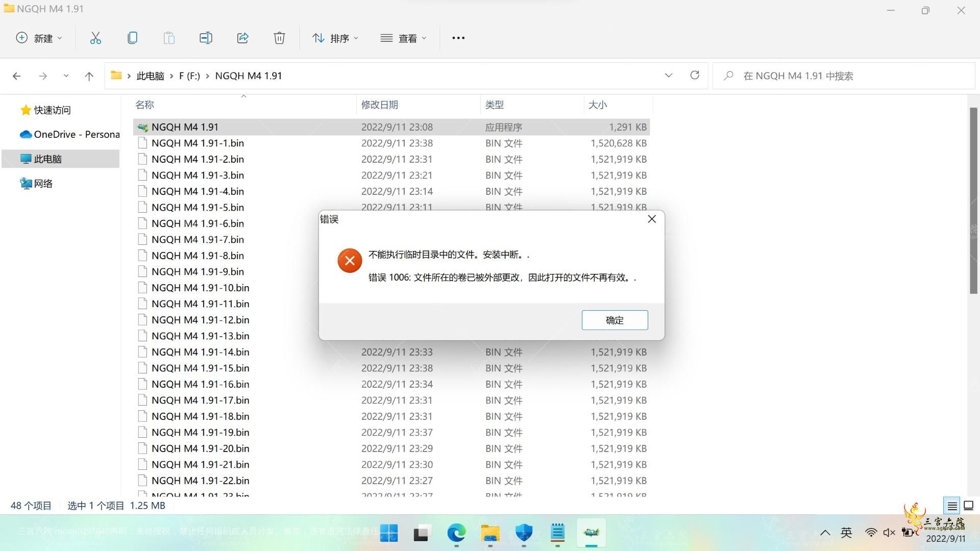Viewport: 980px width, 551px height.
Task: Open File Explorer from taskbar
Action: (490, 533)
